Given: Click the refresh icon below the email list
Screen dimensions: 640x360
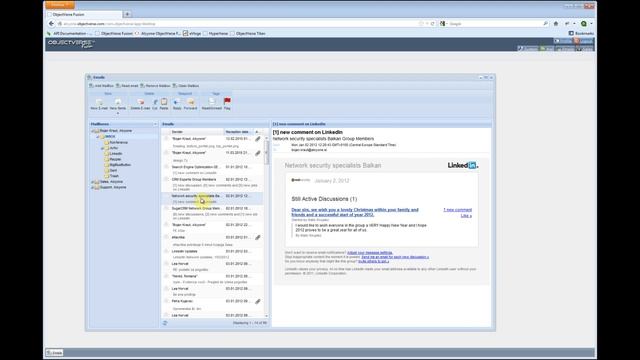Looking at the screenshot, I should (x=165, y=323).
